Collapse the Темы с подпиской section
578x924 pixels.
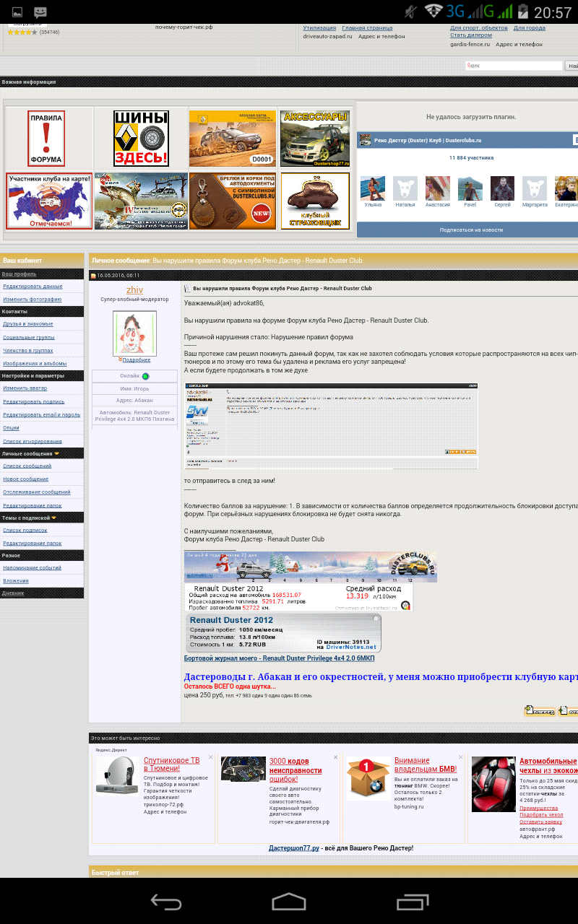tap(54, 518)
